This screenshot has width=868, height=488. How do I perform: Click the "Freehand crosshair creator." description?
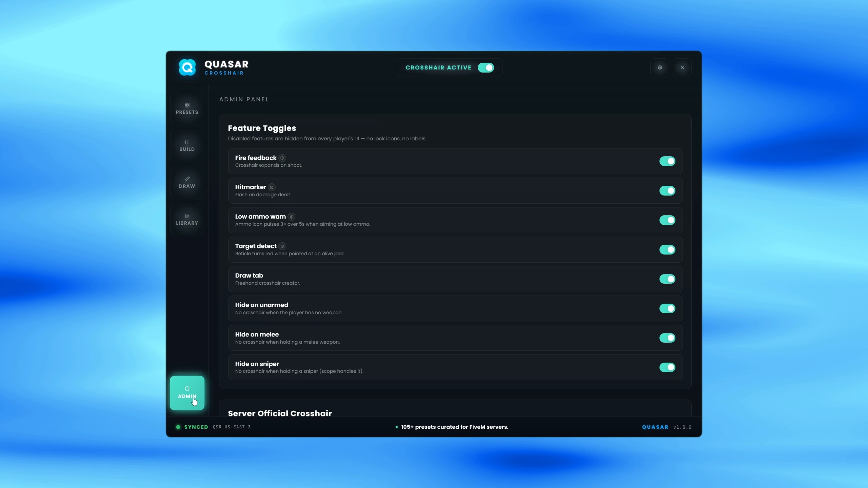point(268,283)
